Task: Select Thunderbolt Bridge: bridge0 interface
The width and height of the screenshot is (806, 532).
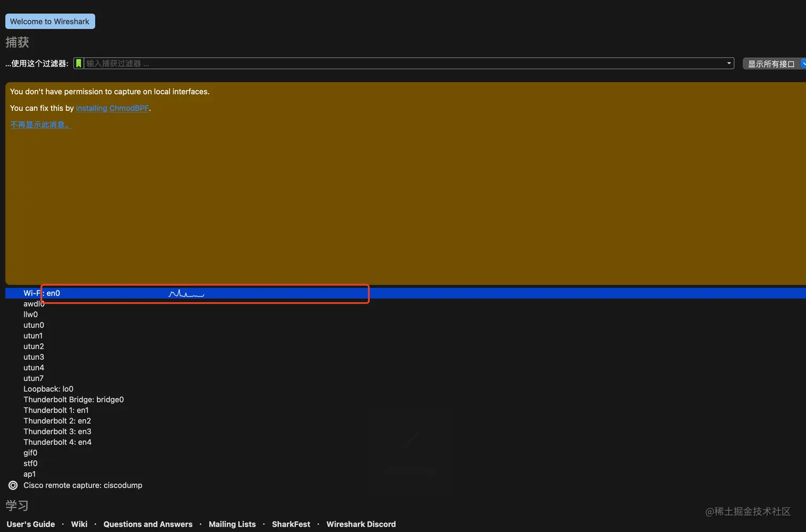Action: [406, 400]
